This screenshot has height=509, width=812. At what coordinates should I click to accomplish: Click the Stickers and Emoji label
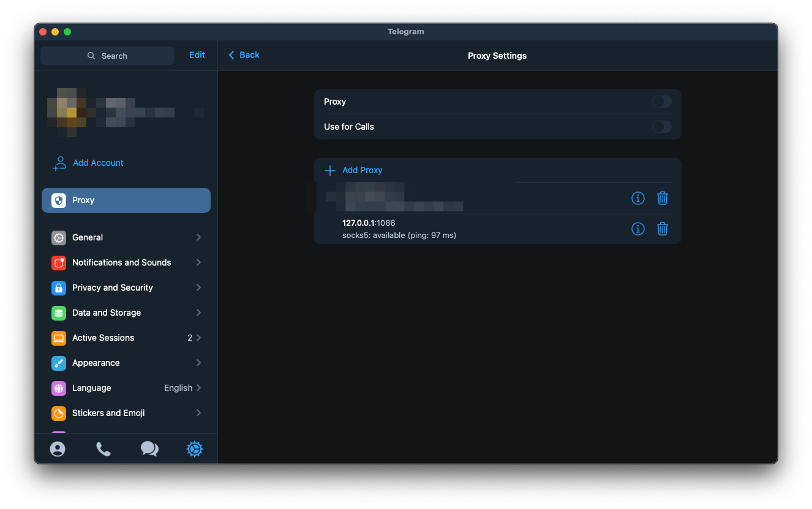coord(108,413)
